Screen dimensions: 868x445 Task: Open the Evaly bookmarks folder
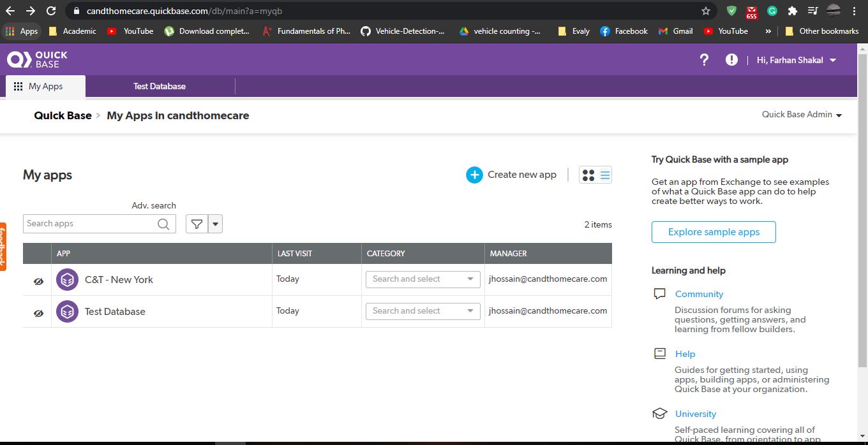coord(573,31)
